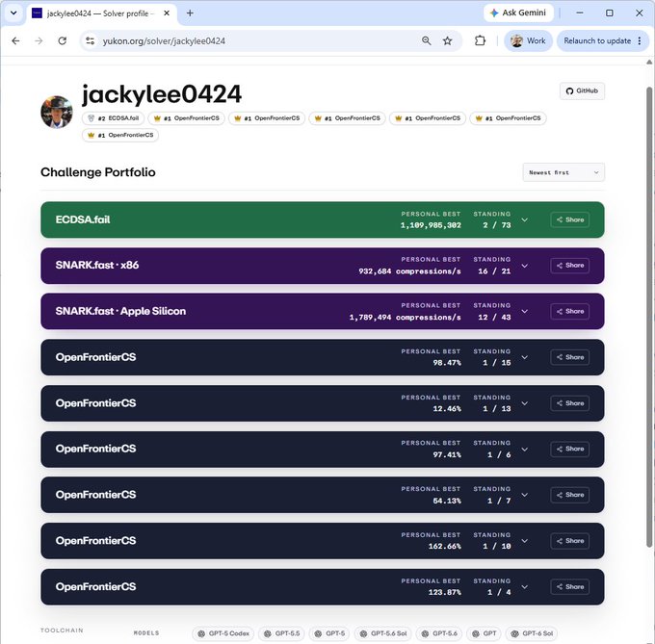655x644 pixels.
Task: Bookmark this page with the star icon
Action: click(447, 40)
